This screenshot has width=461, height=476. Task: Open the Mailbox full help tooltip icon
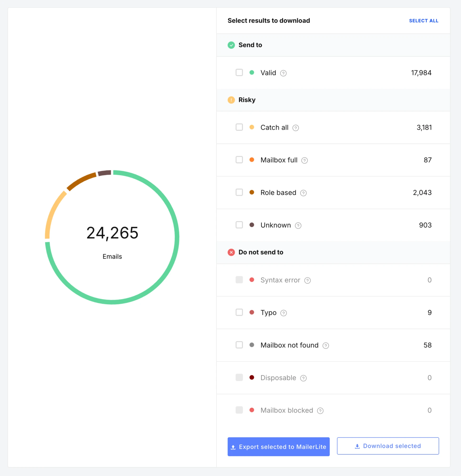tap(304, 160)
